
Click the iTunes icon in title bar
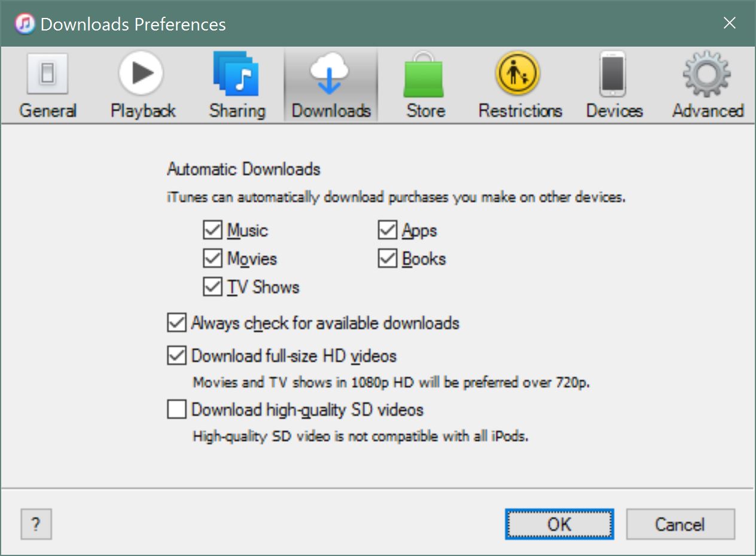(x=25, y=24)
